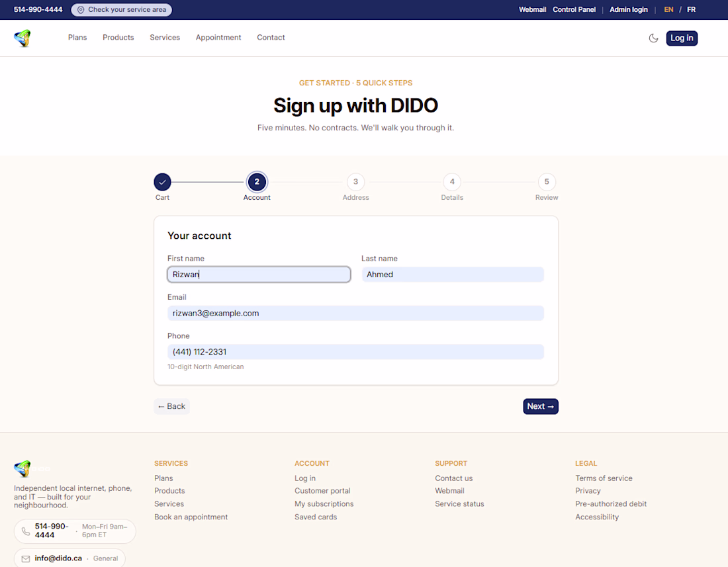Click the DIDO logo in the header
This screenshot has width=728, height=567.
23,38
